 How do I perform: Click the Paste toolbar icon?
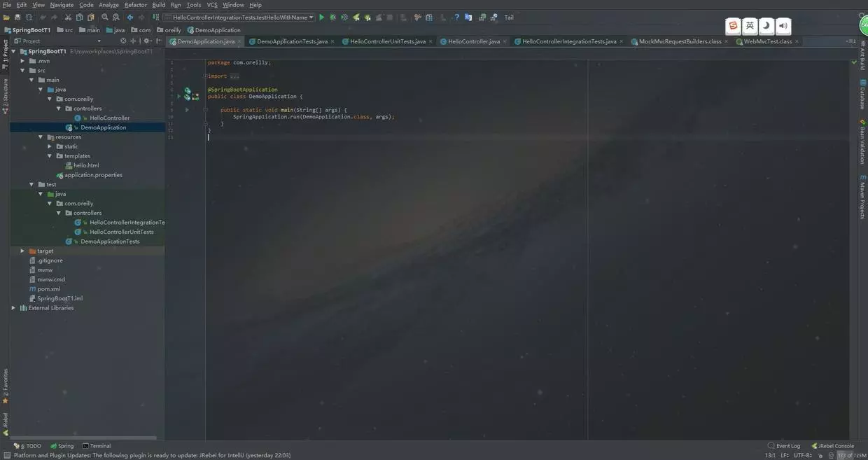pos(90,18)
